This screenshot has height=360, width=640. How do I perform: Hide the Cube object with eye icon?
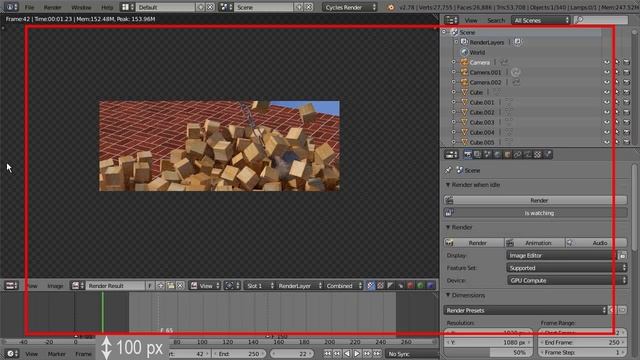(607, 92)
